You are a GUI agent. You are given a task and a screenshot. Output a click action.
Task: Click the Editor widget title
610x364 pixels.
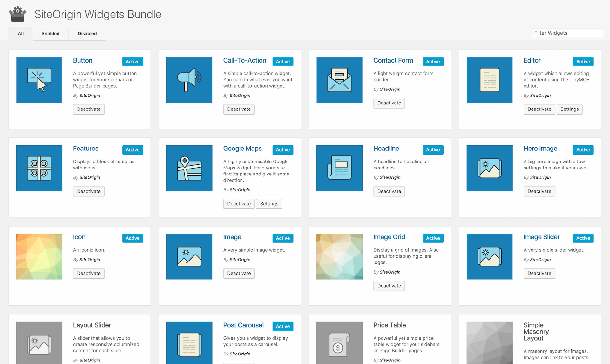pos(532,60)
